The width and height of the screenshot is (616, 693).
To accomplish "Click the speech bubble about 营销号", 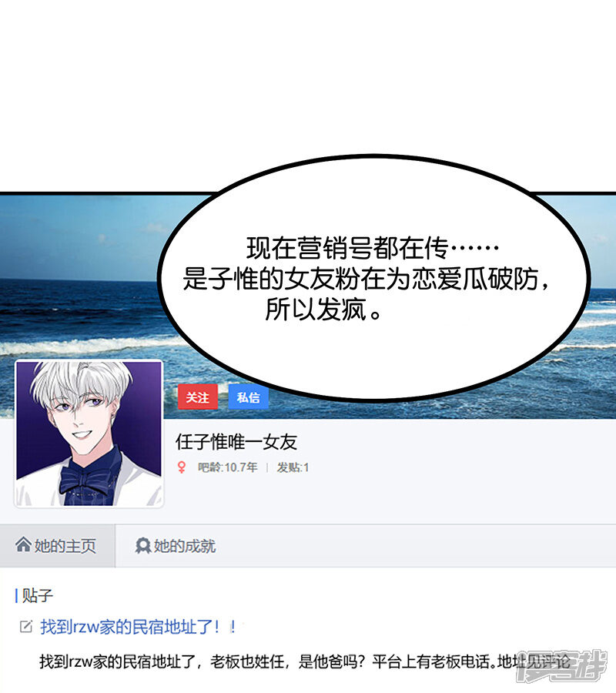I will [373, 279].
